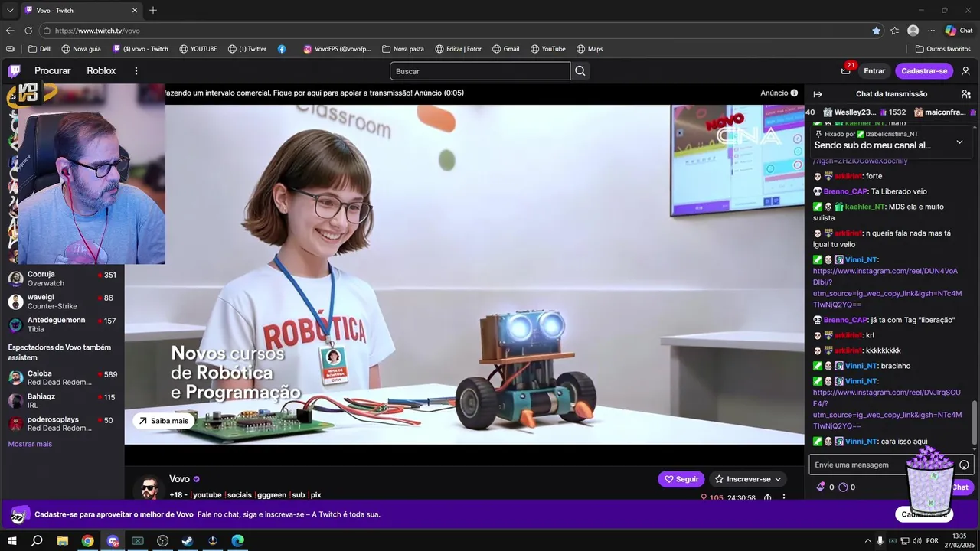Open Bahiaqz's IRL channel in sidebar
The height and width of the screenshot is (551, 980).
click(62, 401)
